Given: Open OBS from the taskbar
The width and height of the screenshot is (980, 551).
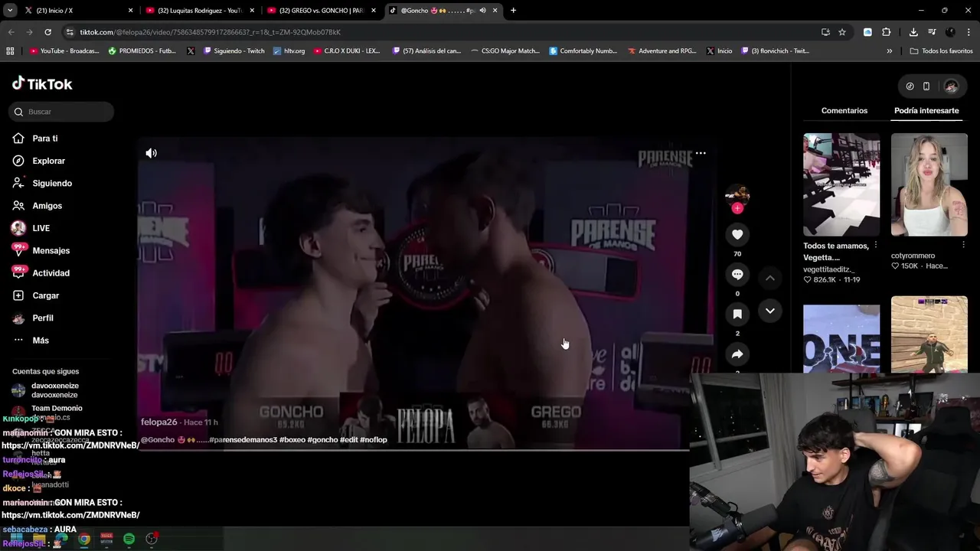Looking at the screenshot, I should pyautogui.click(x=152, y=539).
